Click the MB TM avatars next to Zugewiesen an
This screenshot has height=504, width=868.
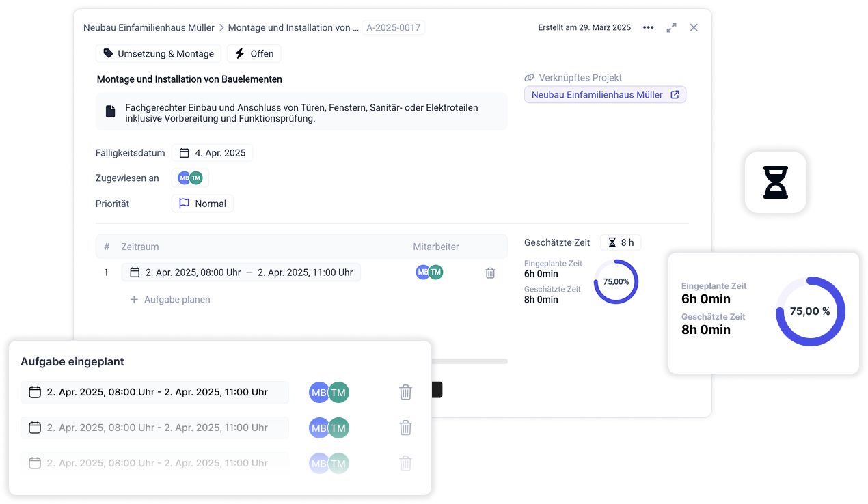[x=190, y=178]
